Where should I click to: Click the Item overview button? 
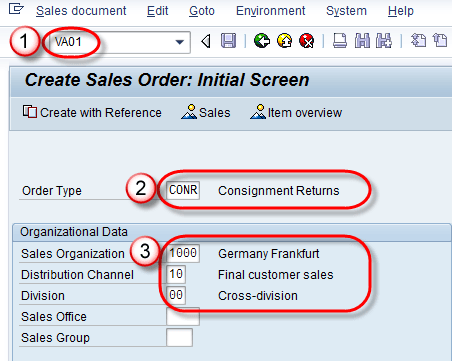pos(296,112)
